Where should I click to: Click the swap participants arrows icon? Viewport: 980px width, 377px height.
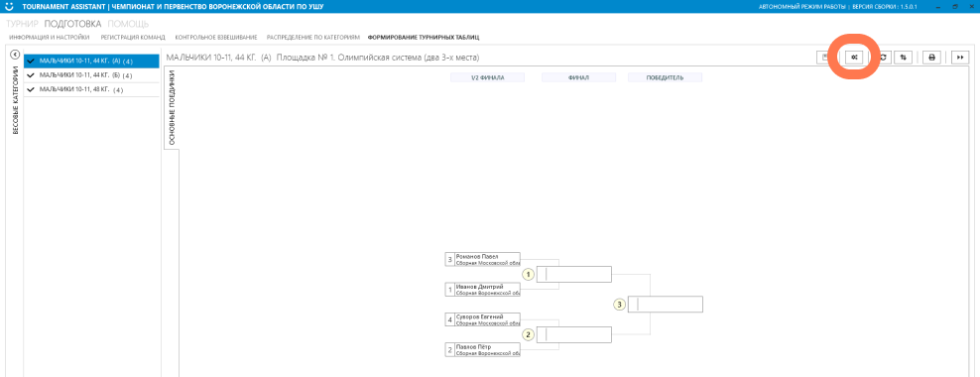pyautogui.click(x=903, y=57)
